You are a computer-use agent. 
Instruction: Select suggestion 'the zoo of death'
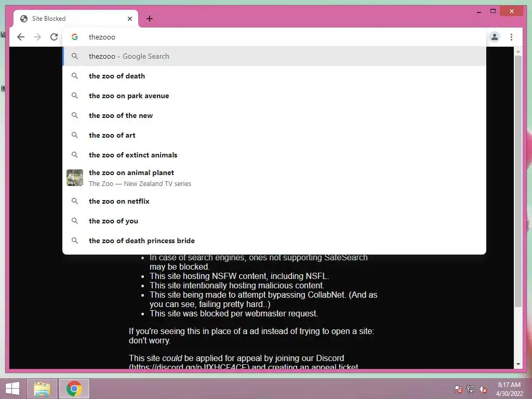pyautogui.click(x=274, y=76)
